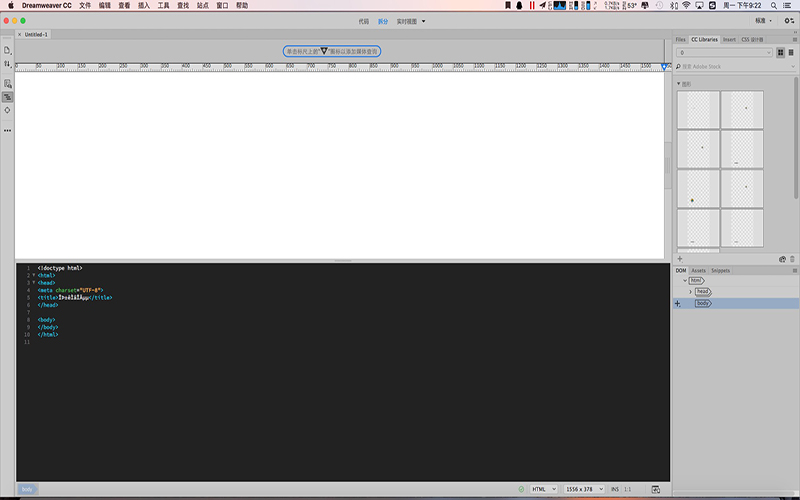Open the 1556 x 378 window size dropdown
Screen dimensions: 800x500
pos(584,489)
